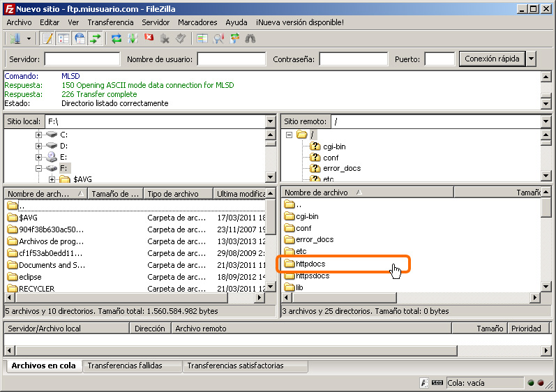Click the folder icon of RECYCLER

click(13, 288)
